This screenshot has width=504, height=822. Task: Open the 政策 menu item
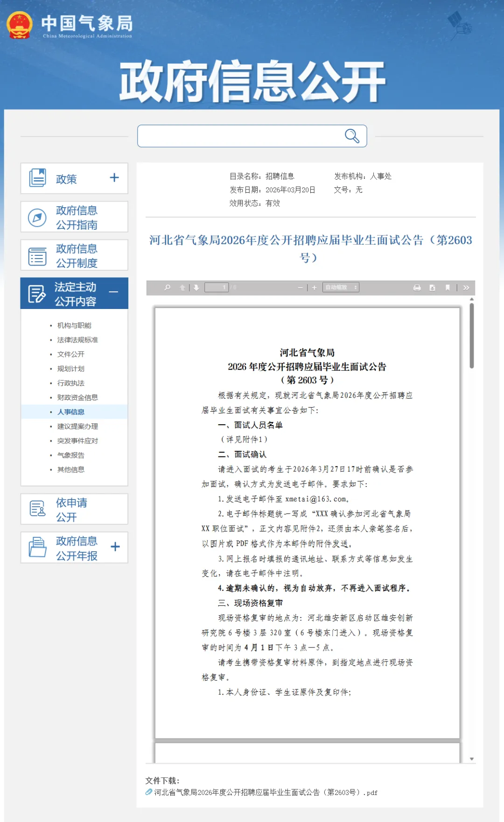74,178
